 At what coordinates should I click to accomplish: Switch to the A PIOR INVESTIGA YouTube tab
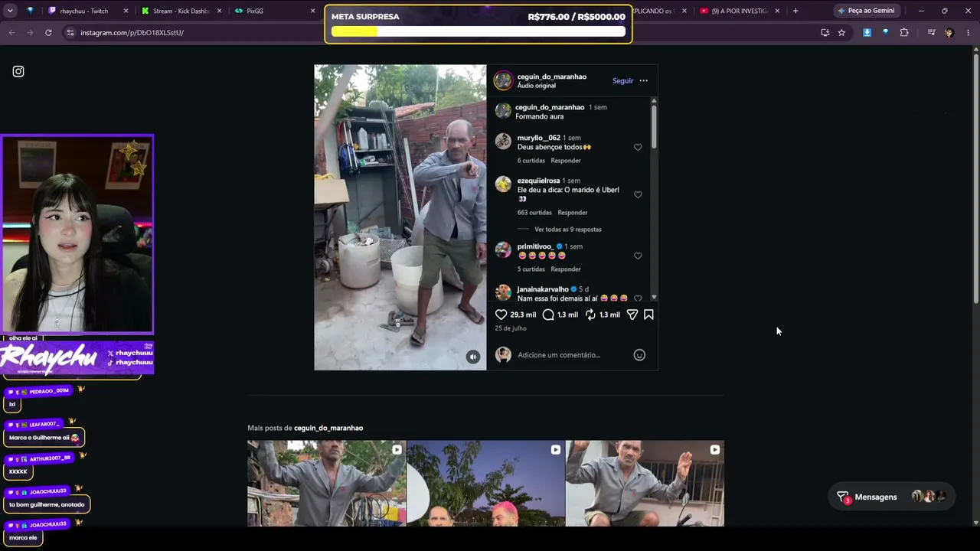739,11
